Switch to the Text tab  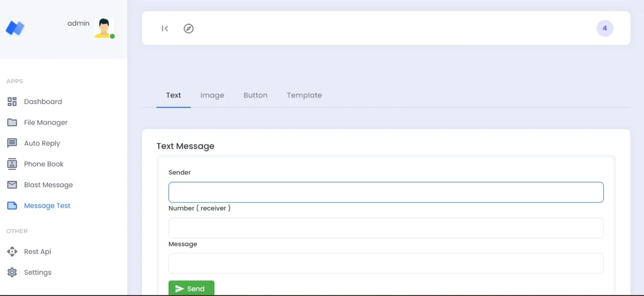[174, 95]
